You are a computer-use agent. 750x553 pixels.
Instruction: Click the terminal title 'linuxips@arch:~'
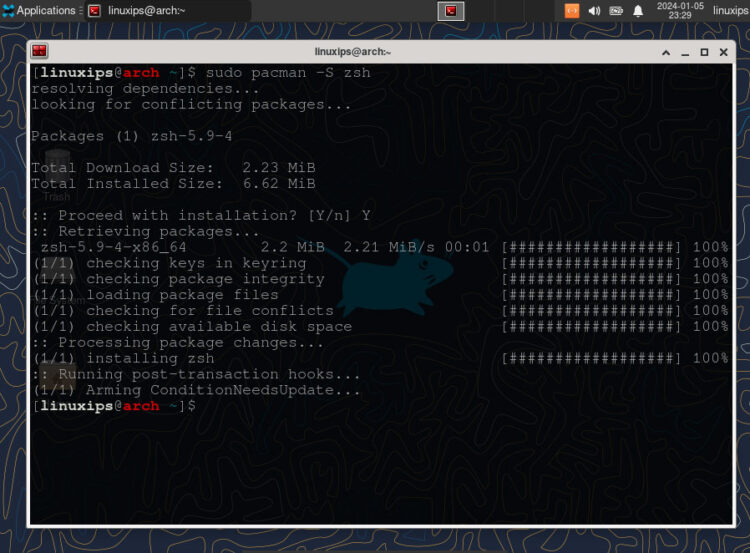point(353,52)
